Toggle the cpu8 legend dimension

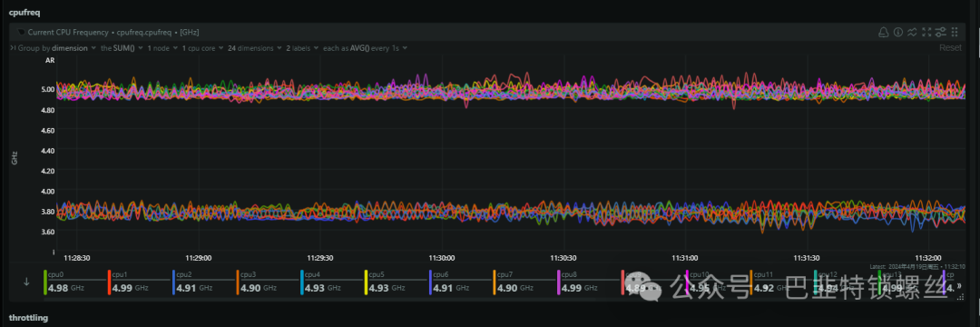click(588, 282)
